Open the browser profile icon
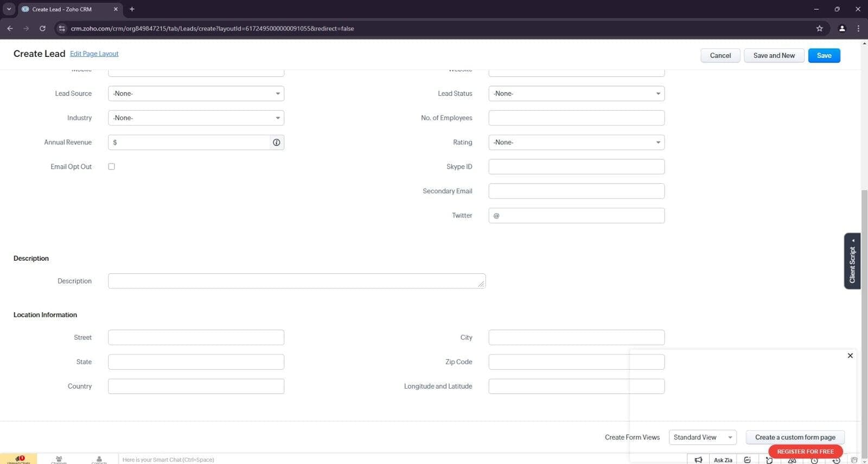Viewport: 868px width, 464px height. (842, 28)
